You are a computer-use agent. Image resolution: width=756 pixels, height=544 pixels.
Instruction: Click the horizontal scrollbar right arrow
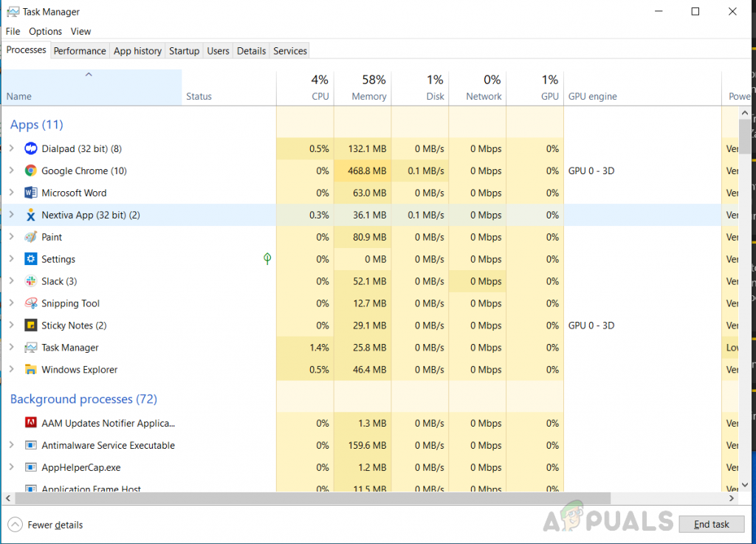[x=732, y=498]
